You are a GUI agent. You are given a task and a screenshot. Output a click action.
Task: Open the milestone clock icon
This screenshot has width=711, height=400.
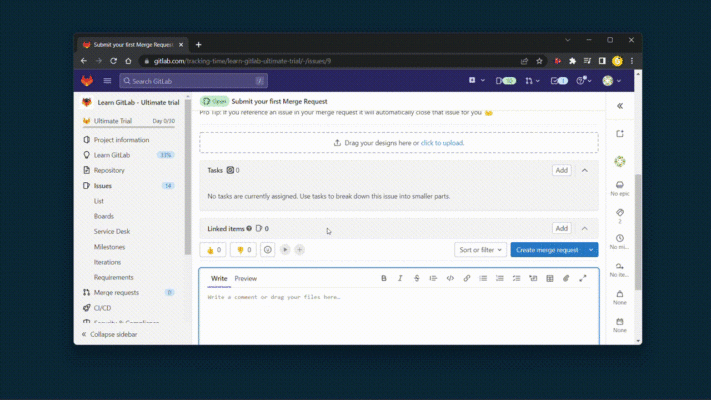point(620,238)
